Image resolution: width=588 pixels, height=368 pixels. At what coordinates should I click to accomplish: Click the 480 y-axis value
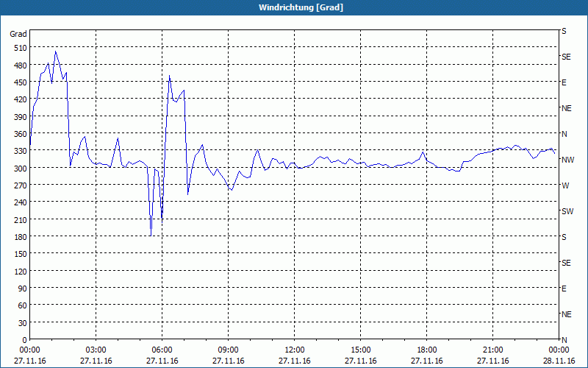(21, 66)
